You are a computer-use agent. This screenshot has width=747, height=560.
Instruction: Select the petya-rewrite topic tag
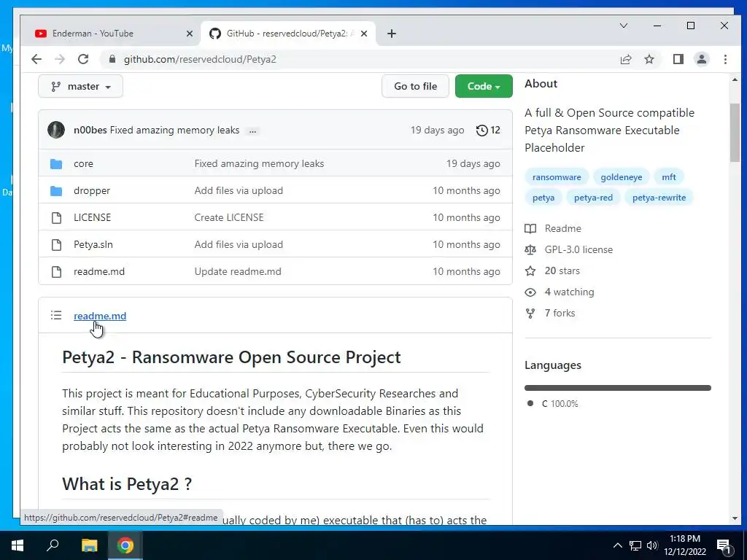click(659, 198)
